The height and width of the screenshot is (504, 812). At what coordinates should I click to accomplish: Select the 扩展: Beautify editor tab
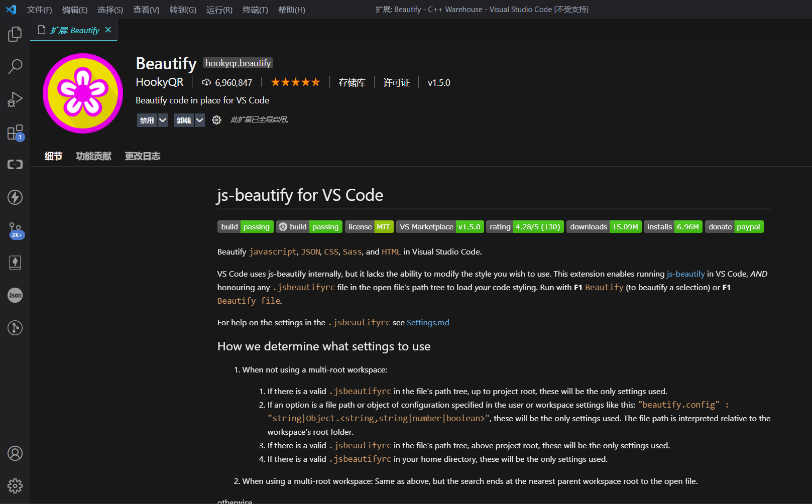pyautogui.click(x=74, y=30)
